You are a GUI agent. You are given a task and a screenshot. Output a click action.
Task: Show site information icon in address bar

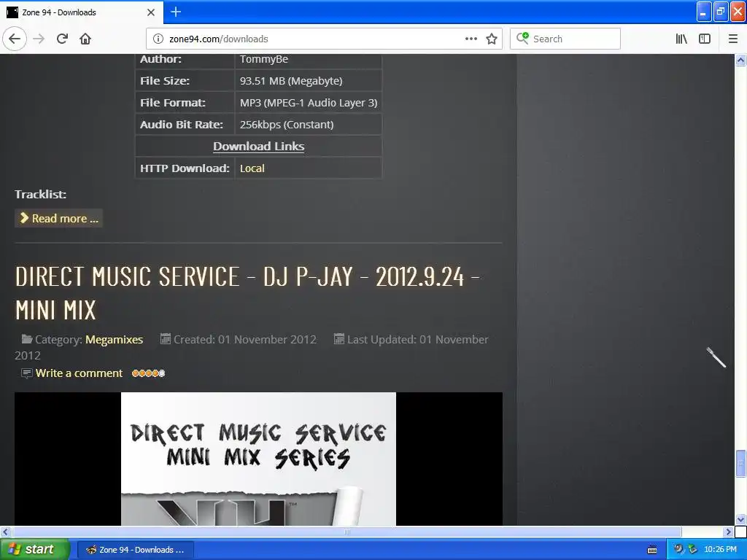[x=158, y=39]
